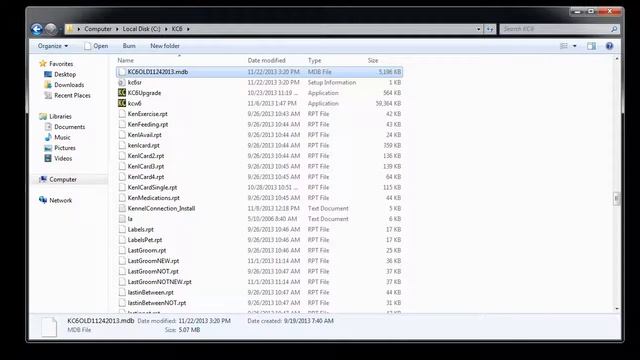Viewport: 640px width, 360px height.
Task: Click inside the Search KC6 field
Action: click(555, 29)
